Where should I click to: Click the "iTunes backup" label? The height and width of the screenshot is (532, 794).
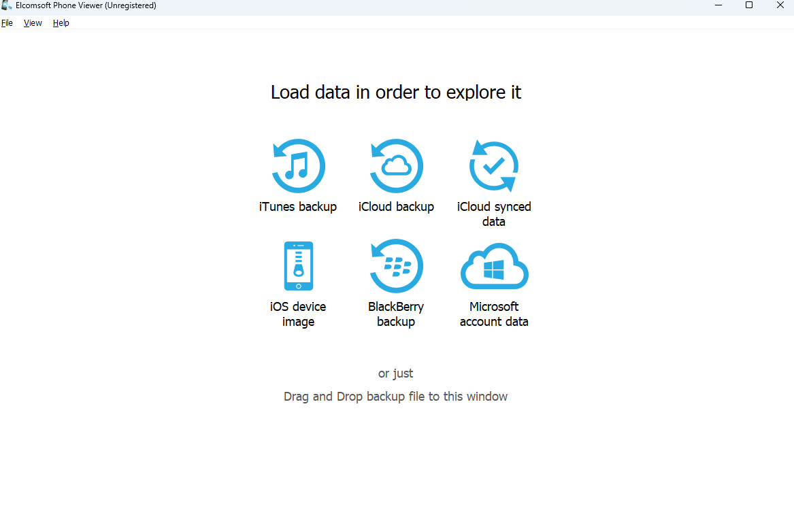[298, 207]
